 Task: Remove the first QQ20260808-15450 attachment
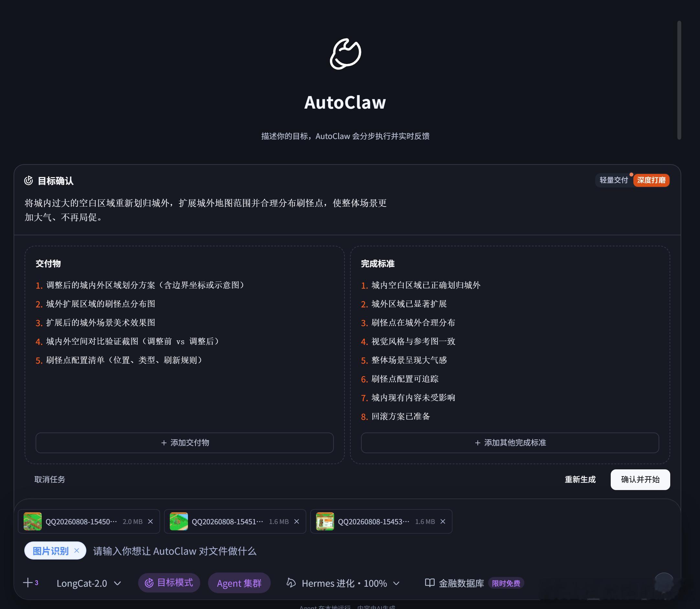coord(150,521)
